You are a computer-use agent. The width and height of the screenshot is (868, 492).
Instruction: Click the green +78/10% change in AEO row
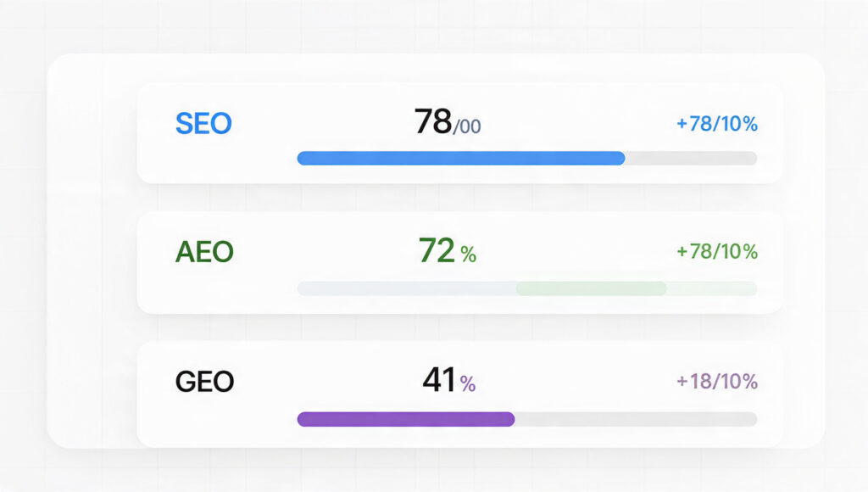(x=716, y=252)
